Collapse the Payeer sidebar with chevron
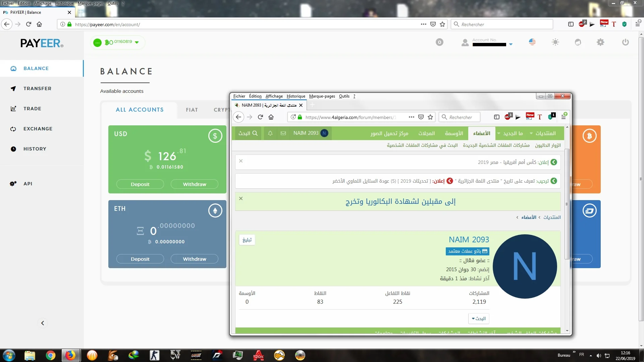Screen dimensions: 644x362 [43, 323]
